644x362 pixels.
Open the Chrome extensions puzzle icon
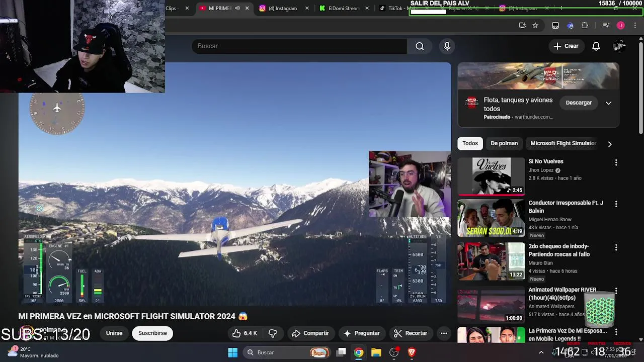(x=585, y=25)
